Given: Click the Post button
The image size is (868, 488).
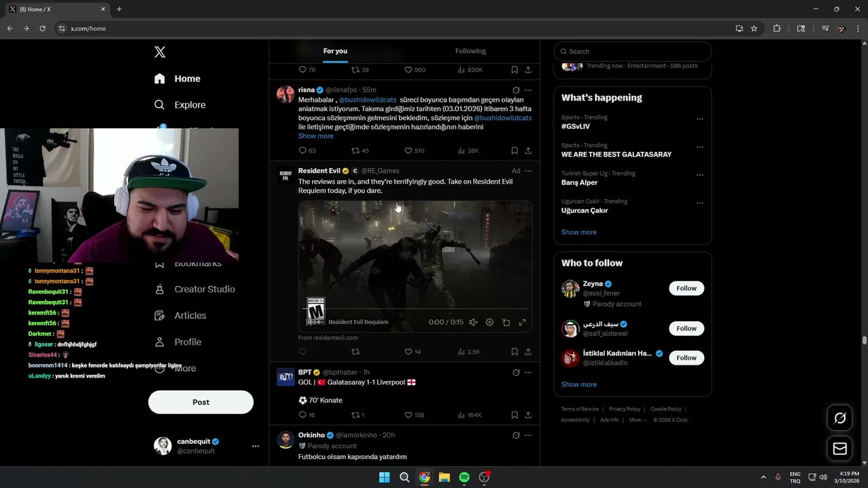Looking at the screenshot, I should point(201,402).
